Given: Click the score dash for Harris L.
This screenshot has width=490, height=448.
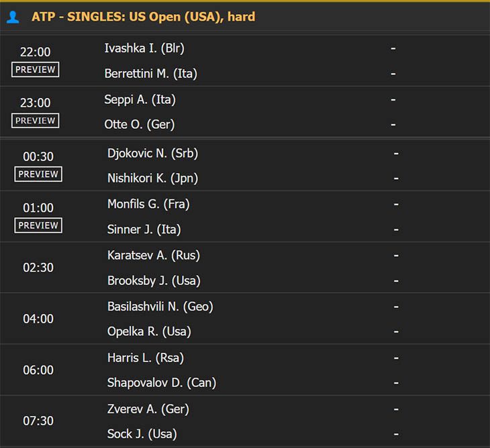Looking at the screenshot, I should [396, 357].
